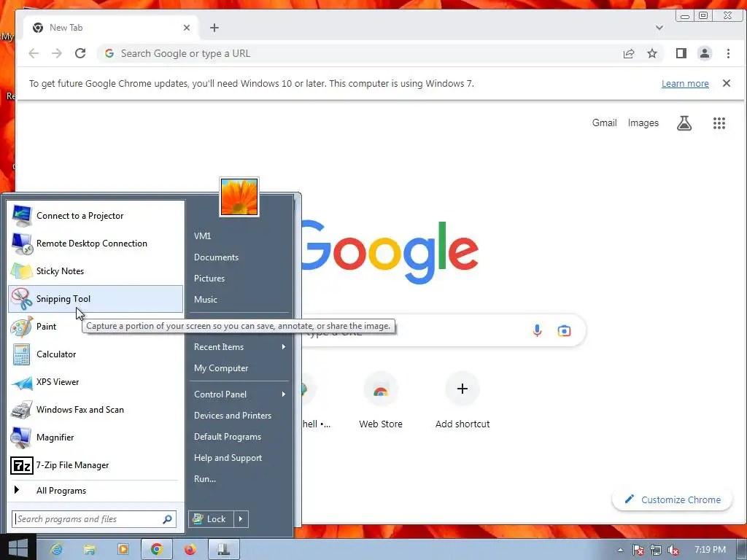
Task: Start the Calculator app
Action: [x=96, y=354]
